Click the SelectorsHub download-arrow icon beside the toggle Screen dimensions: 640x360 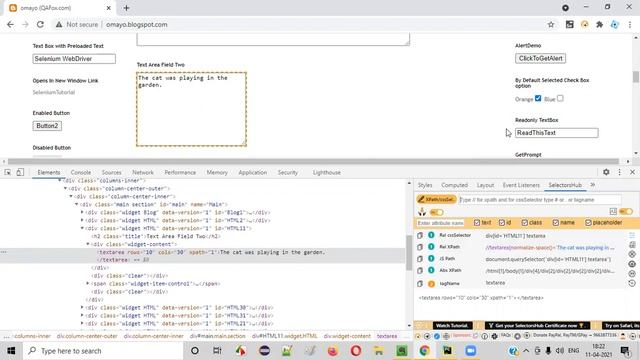click(x=422, y=212)
